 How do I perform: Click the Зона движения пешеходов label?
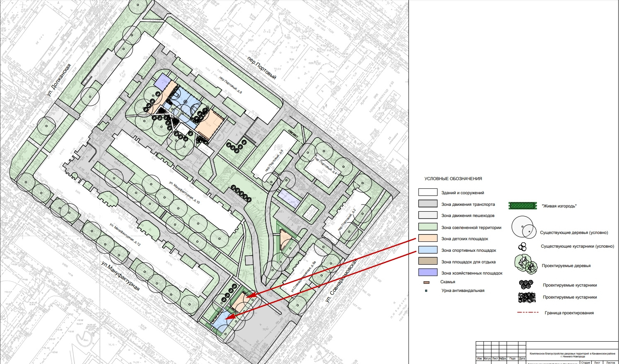tap(467, 216)
